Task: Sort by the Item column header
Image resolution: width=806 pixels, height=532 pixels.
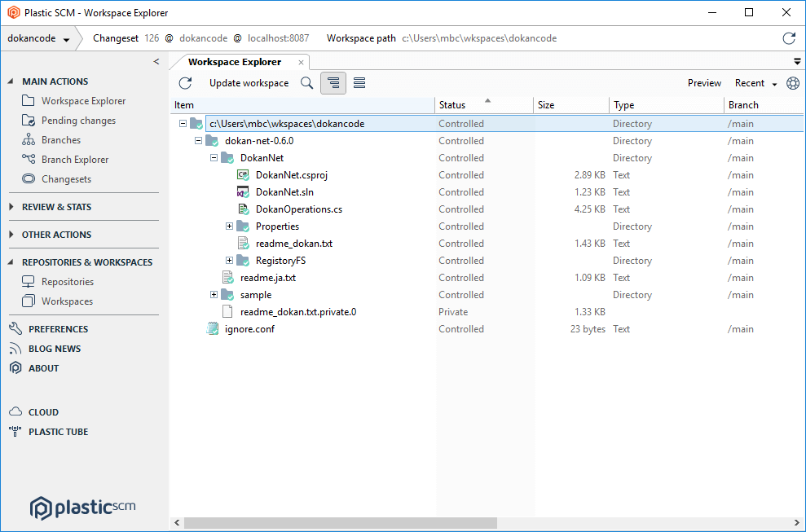Action: click(302, 105)
